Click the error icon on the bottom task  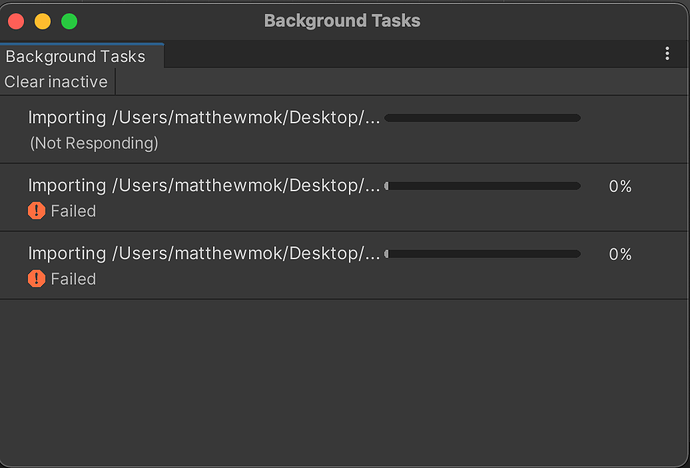(x=37, y=279)
